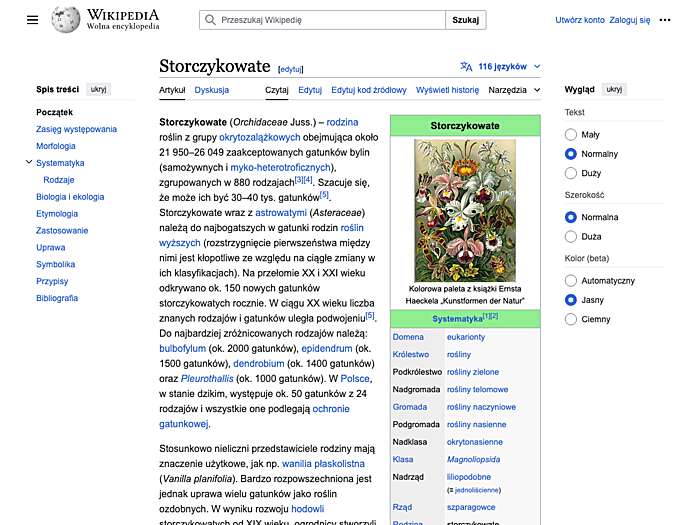
Task: Click the Królestwo label link in infobox
Action: point(411,354)
